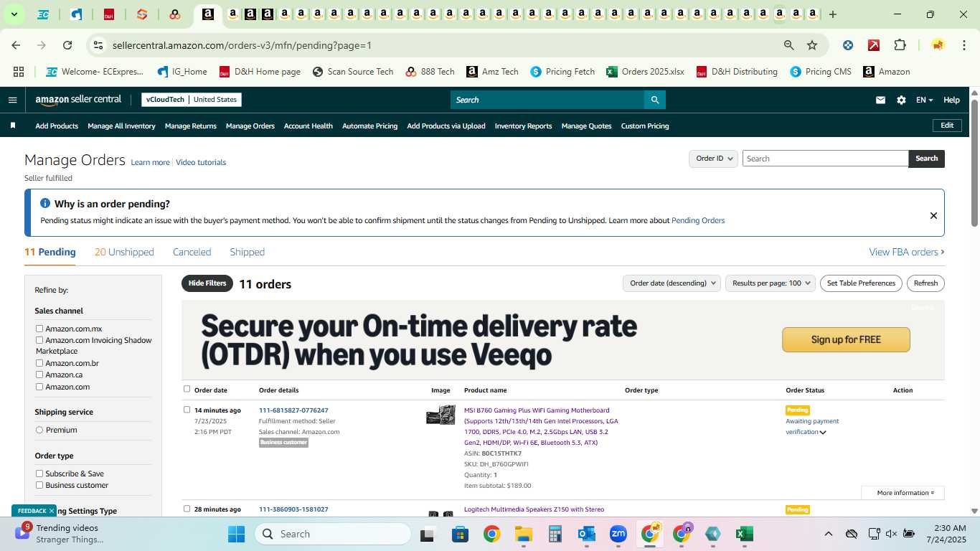Go back with the browser back arrow
The image size is (980, 551).
point(16,45)
